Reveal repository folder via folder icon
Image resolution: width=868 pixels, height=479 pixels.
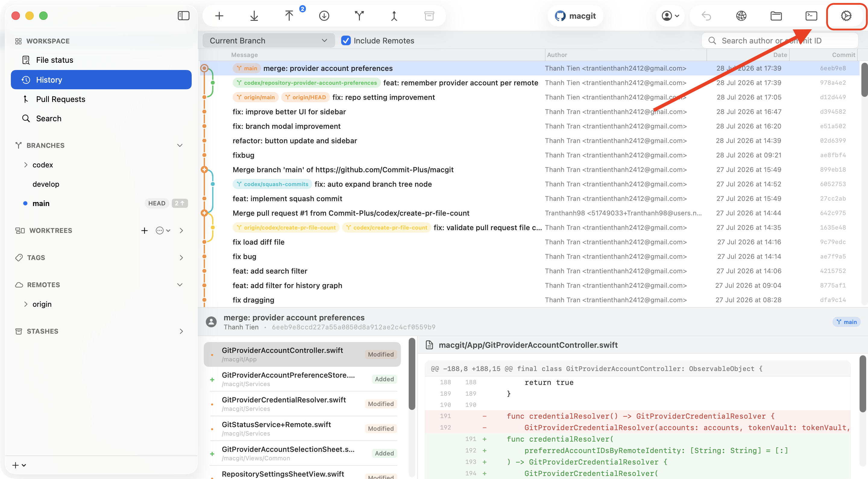click(776, 15)
